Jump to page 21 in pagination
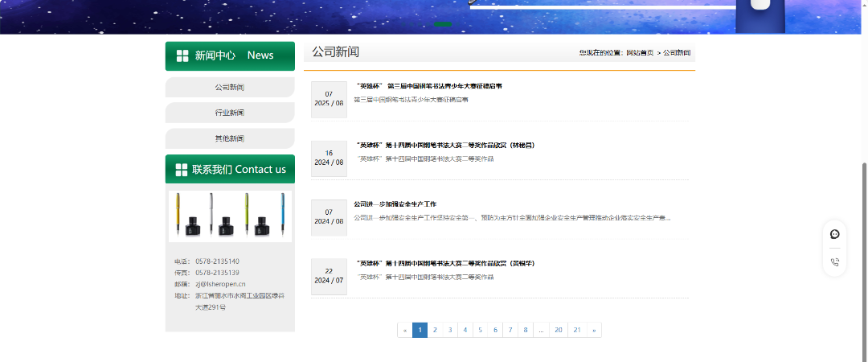Image resolution: width=868 pixels, height=362 pixels. point(577,330)
